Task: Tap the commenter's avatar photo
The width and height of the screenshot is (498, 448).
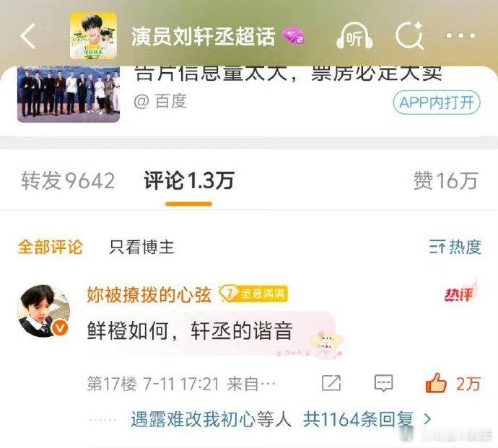Action: coord(44,310)
